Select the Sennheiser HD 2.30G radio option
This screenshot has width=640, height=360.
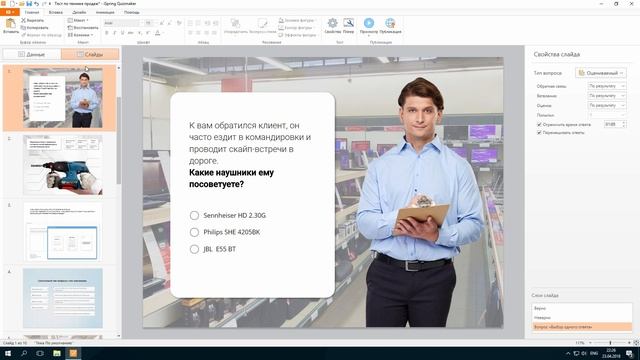(194, 215)
